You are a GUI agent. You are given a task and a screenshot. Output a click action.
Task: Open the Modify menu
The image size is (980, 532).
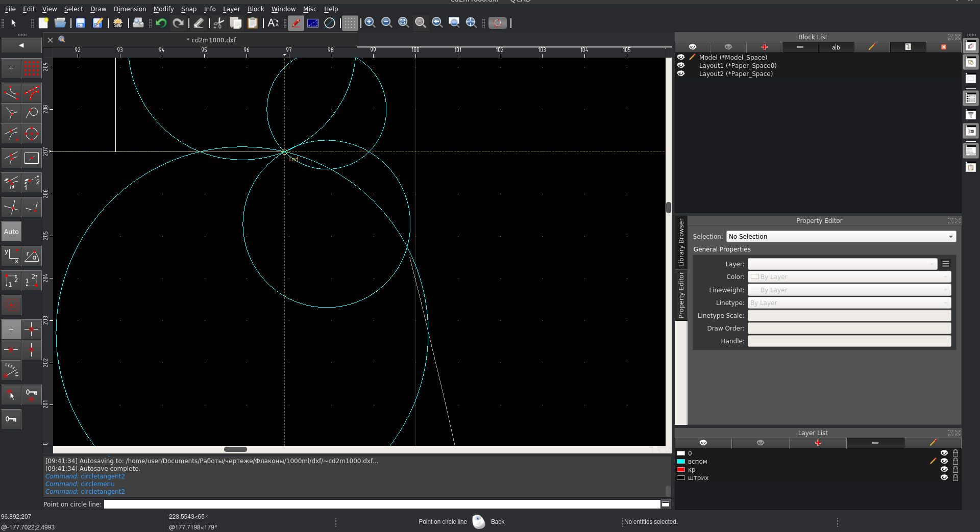tap(163, 9)
